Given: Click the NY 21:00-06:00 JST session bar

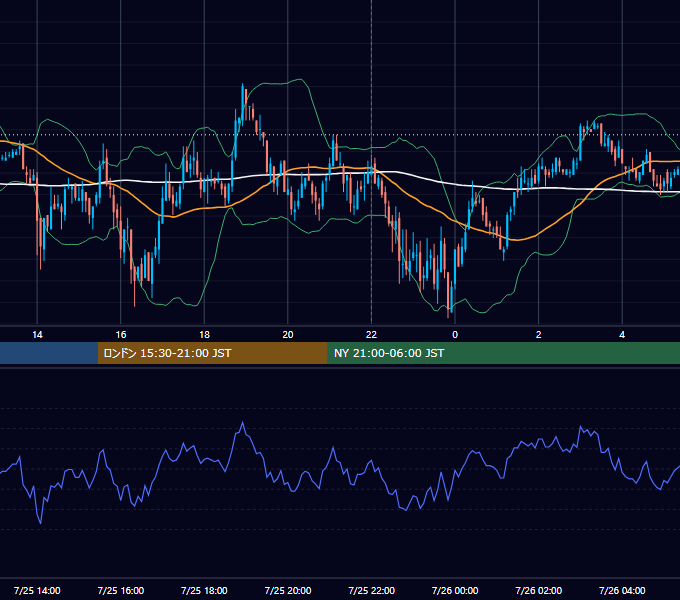Looking at the screenshot, I should tap(503, 353).
